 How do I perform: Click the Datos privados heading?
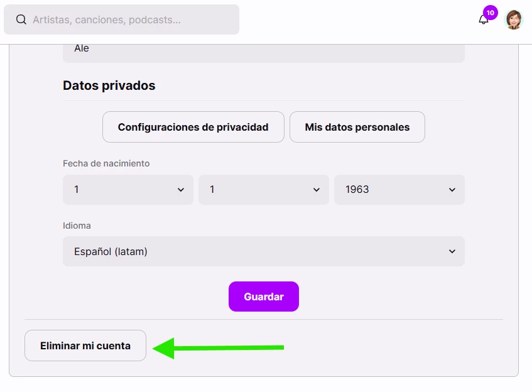coord(109,85)
